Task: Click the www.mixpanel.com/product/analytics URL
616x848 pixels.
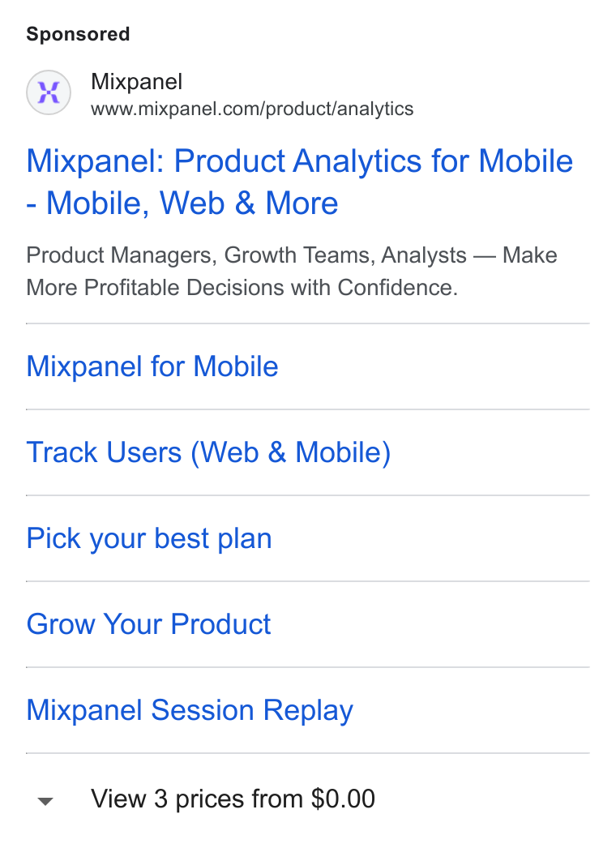Action: (252, 109)
